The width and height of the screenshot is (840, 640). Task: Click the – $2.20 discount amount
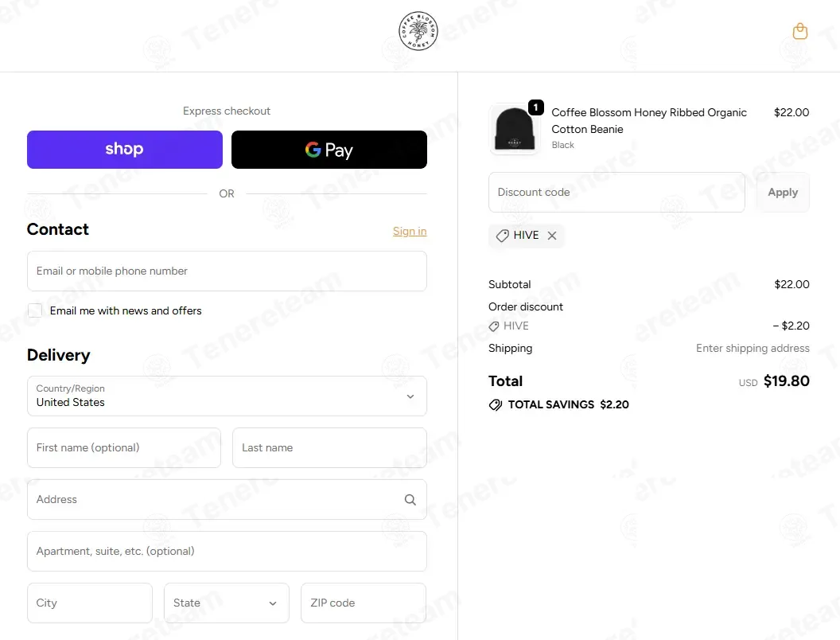coord(791,326)
